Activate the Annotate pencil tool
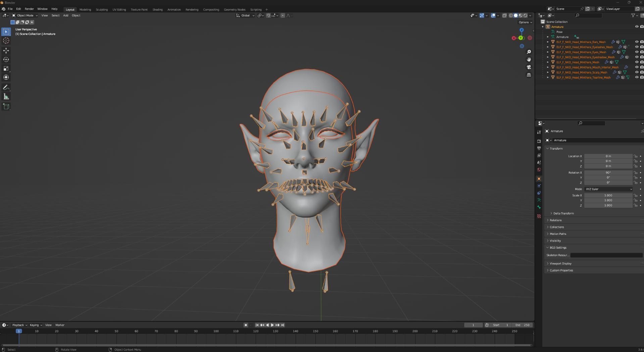The image size is (644, 352). tap(6, 88)
